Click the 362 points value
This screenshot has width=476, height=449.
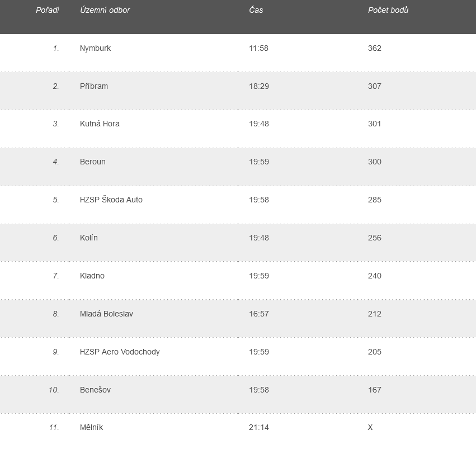[375, 48]
